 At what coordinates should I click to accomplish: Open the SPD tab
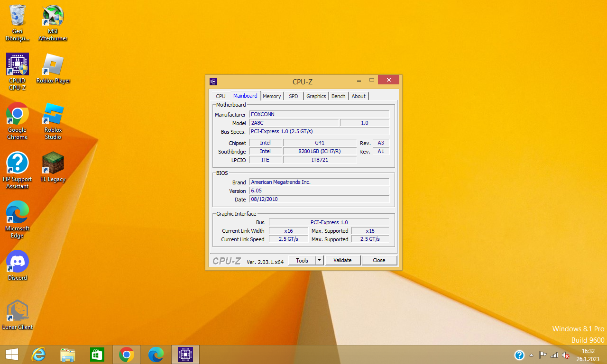pos(294,96)
